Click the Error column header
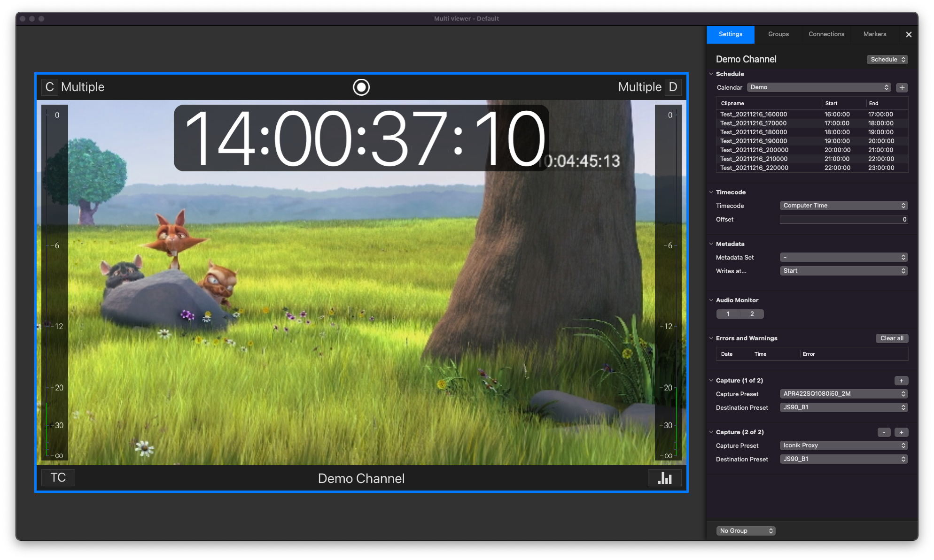The height and width of the screenshot is (560, 934). pos(854,354)
